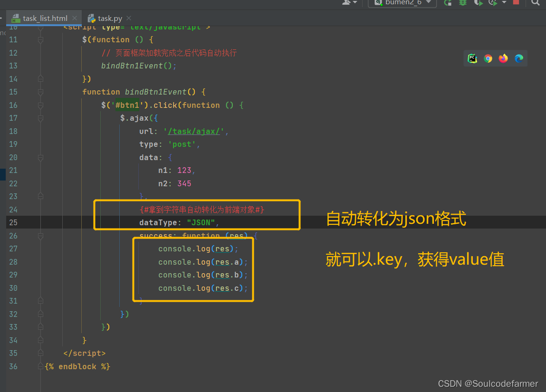This screenshot has height=392, width=546.
Task: Click the url: key on line 18
Action: tap(148, 131)
